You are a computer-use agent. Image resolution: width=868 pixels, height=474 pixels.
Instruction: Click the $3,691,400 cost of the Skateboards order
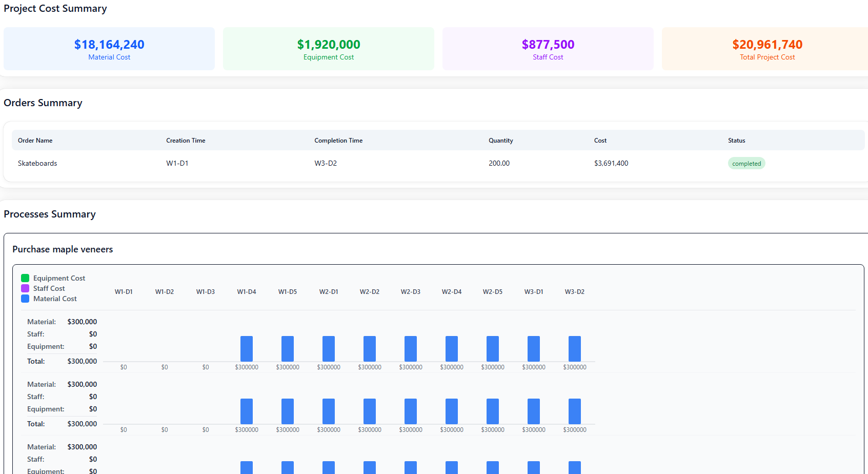(611, 164)
